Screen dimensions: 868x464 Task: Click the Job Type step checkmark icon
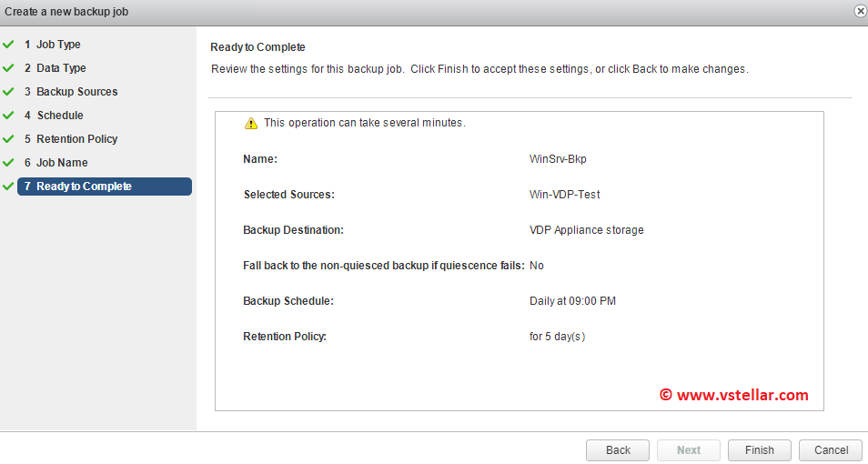coord(8,44)
